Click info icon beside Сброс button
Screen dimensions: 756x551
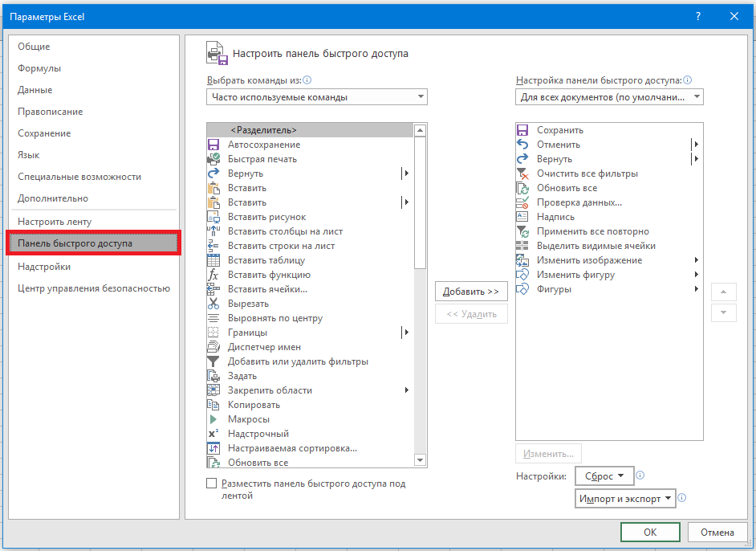pos(640,475)
